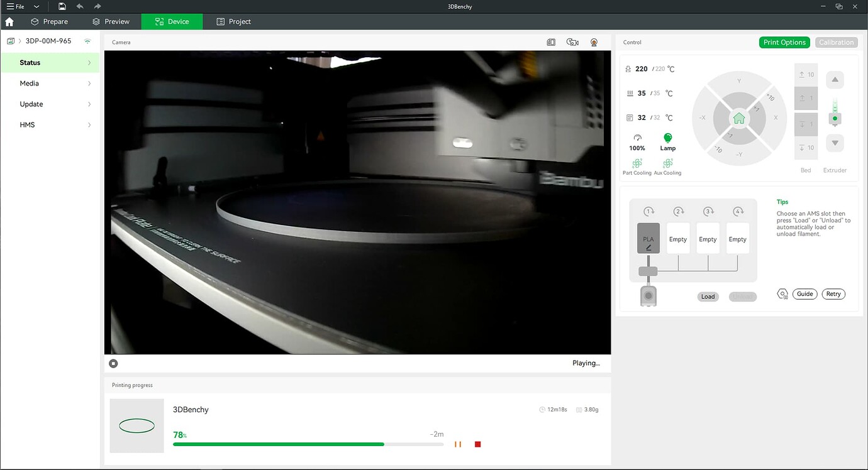Click the Load filament button
Image resolution: width=868 pixels, height=470 pixels.
(x=708, y=297)
